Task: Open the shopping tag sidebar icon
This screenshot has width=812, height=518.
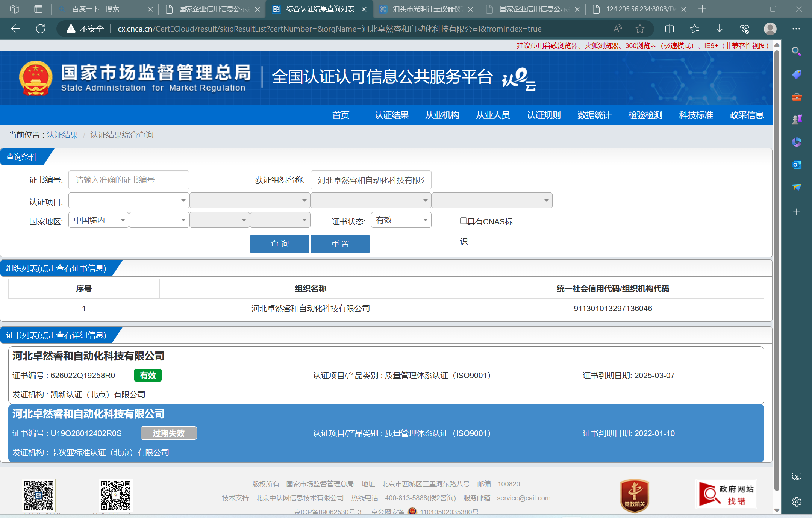Action: click(796, 74)
